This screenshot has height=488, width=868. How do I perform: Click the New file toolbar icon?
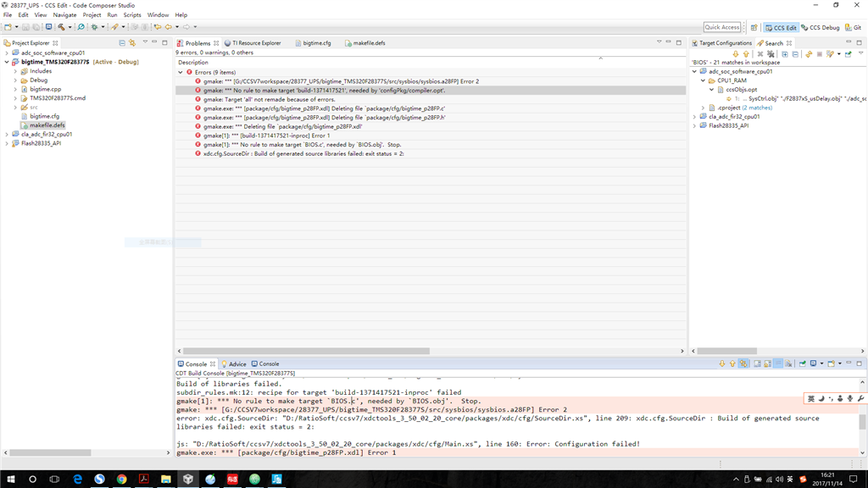pos(8,26)
